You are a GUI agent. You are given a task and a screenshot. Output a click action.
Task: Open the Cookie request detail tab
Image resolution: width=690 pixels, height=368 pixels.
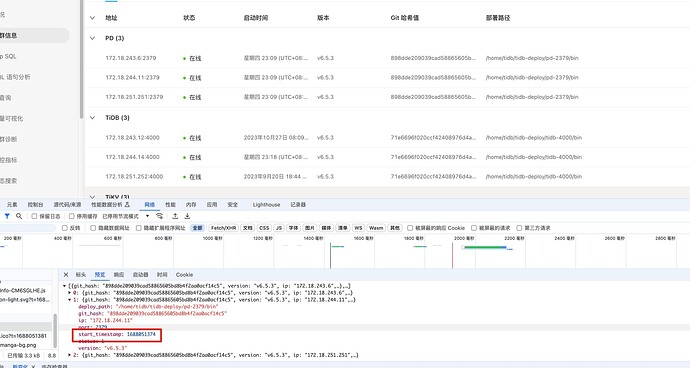(x=184, y=275)
